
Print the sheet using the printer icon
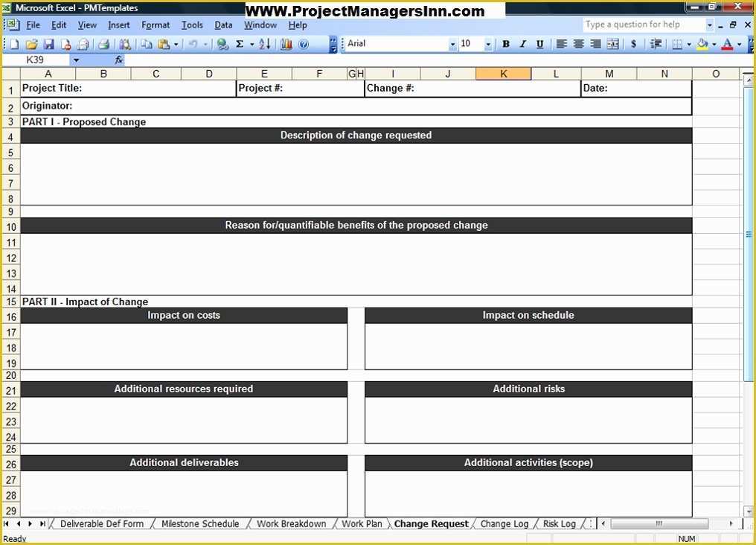pyautogui.click(x=103, y=45)
